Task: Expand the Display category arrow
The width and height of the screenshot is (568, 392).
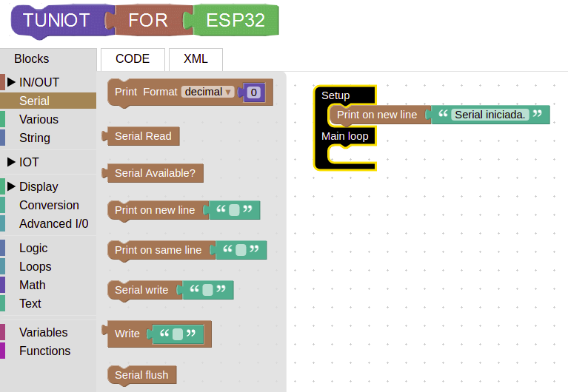Action: click(11, 186)
